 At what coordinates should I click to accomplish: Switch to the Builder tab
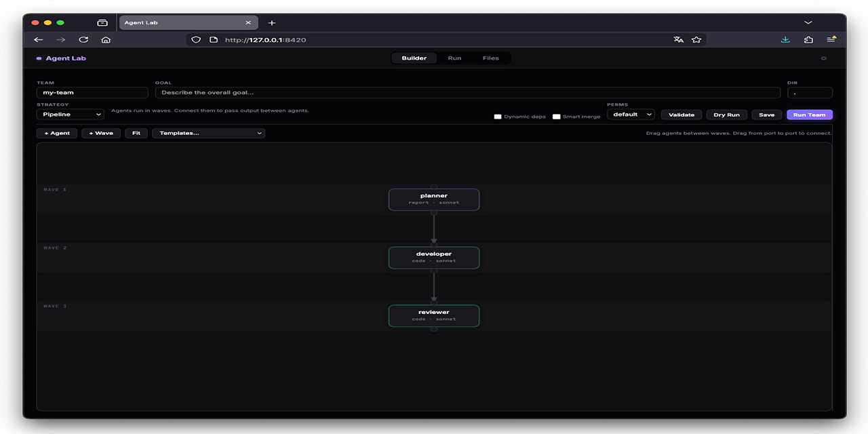click(x=414, y=58)
